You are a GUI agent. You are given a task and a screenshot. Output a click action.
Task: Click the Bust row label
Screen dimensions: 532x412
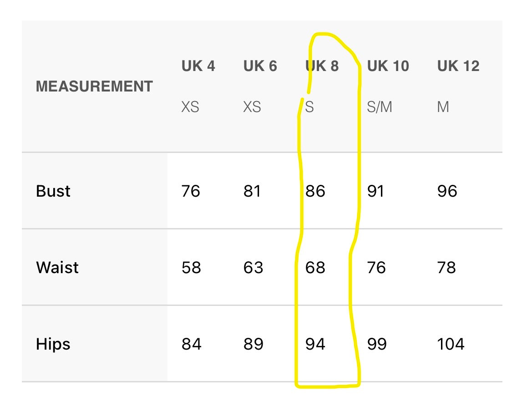click(x=53, y=191)
